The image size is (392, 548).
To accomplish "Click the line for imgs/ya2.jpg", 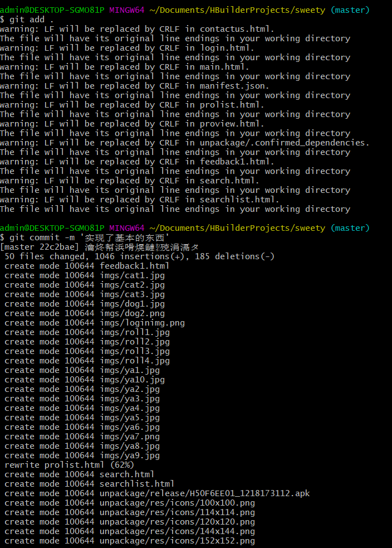I will click(82, 389).
